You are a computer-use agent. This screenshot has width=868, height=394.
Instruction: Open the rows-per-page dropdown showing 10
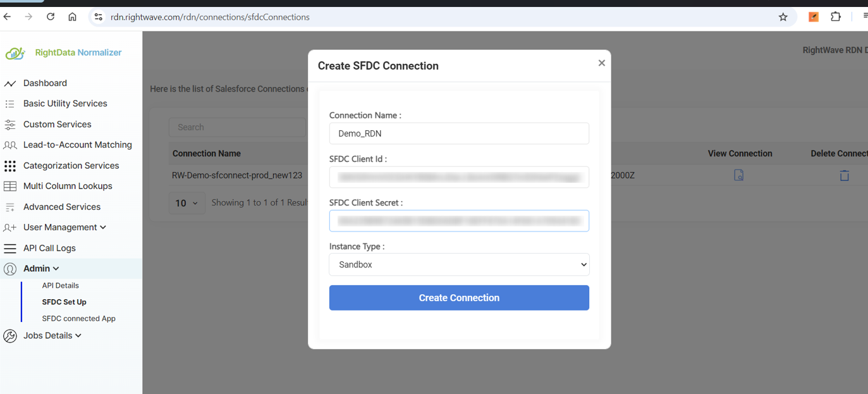[x=186, y=203]
